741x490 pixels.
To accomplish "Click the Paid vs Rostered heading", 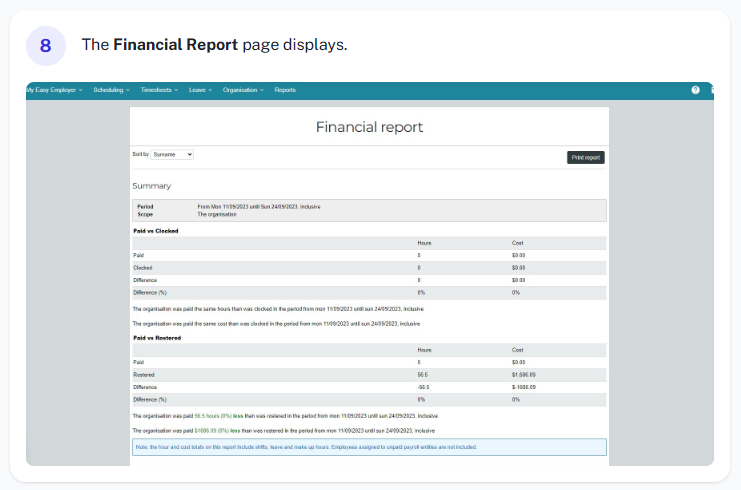I will (x=157, y=338).
